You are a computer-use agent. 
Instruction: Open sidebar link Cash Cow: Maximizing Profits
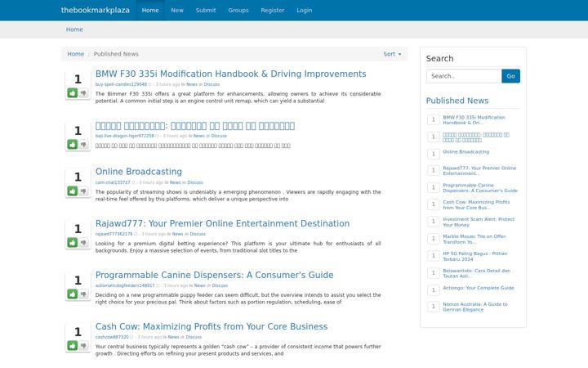click(x=476, y=204)
